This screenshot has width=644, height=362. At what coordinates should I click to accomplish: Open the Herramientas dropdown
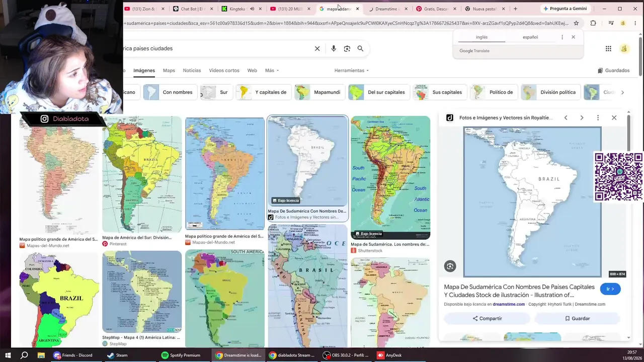(352, 70)
